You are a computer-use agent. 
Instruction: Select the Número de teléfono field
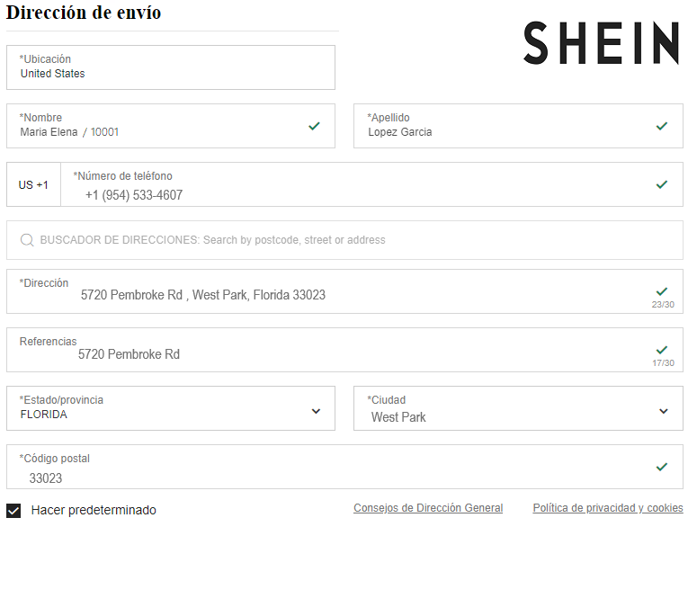pos(360,194)
